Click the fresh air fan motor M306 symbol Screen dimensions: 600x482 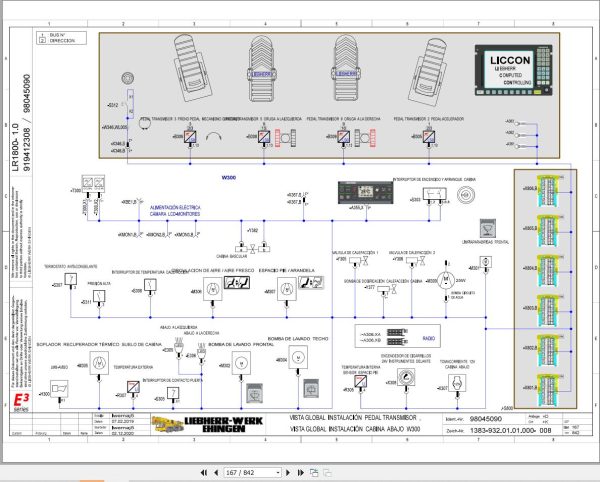pos(213,289)
